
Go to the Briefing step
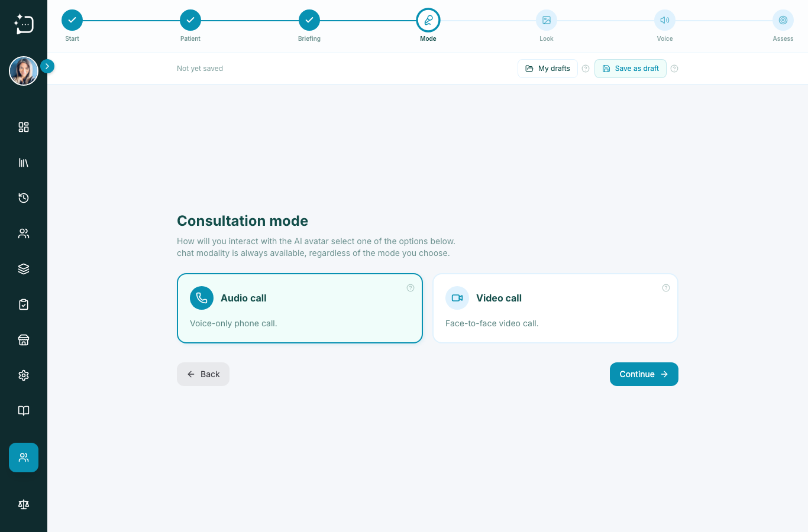(x=309, y=20)
